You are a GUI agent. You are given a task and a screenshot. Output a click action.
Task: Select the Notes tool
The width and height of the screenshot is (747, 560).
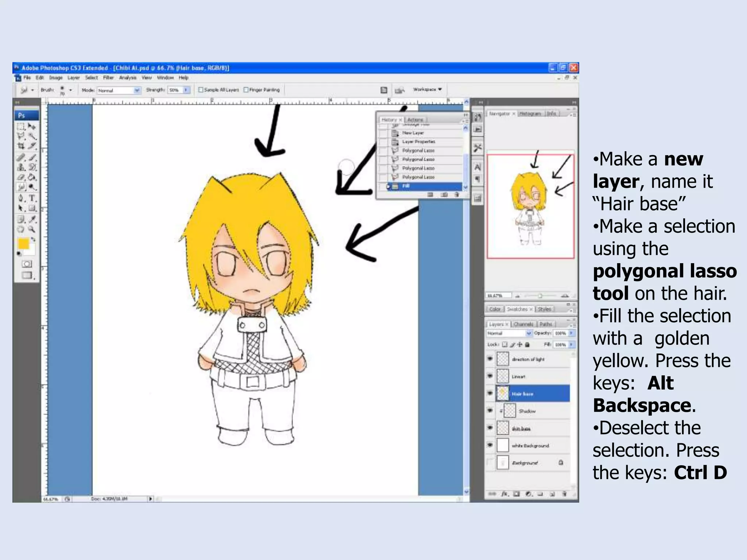point(21,219)
